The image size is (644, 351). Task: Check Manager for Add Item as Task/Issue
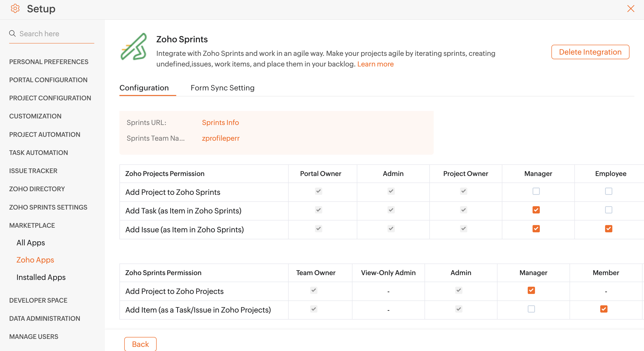tap(531, 309)
